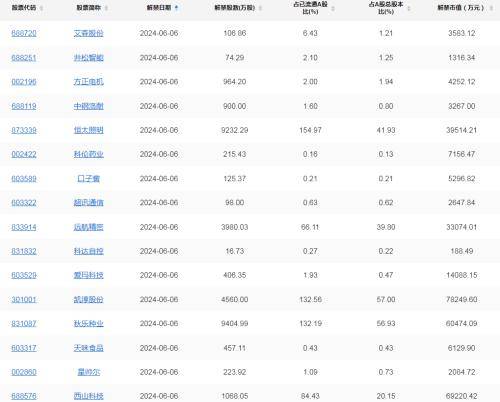Open stock code 833914 link
Viewport: 500px width, 402px height.
[x=24, y=227]
